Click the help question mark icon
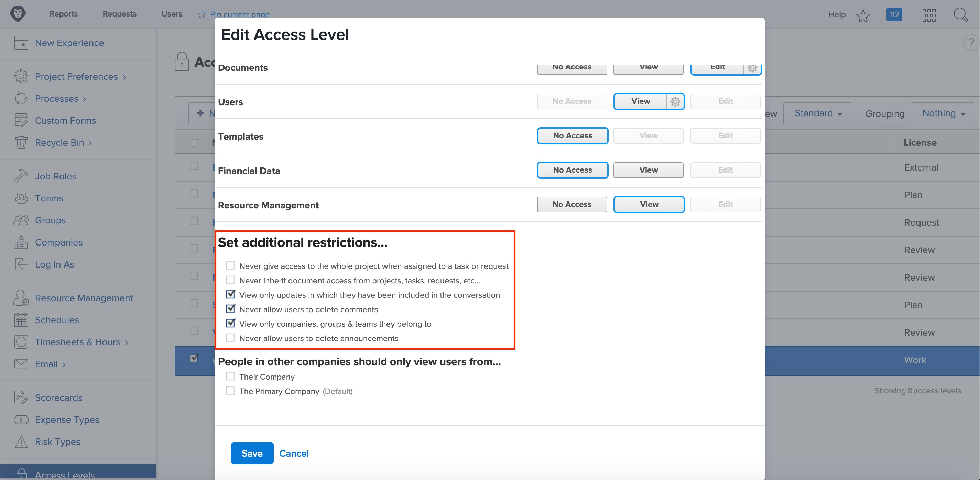 pyautogui.click(x=971, y=43)
